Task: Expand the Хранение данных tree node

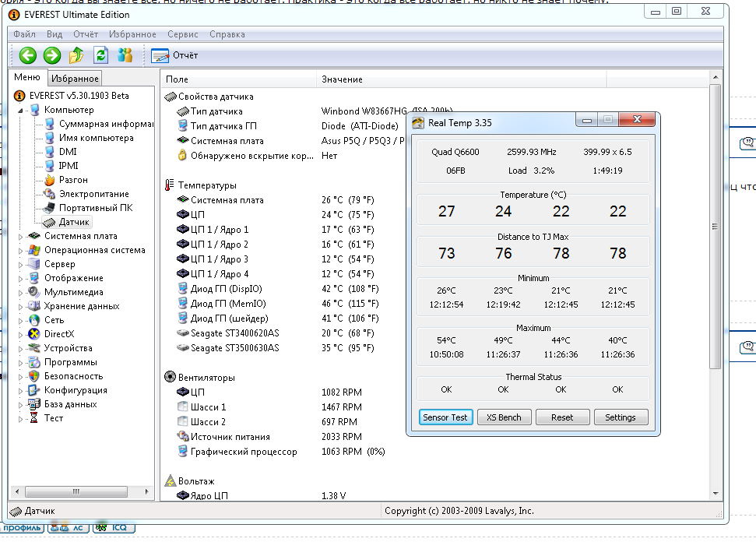Action: point(20,307)
